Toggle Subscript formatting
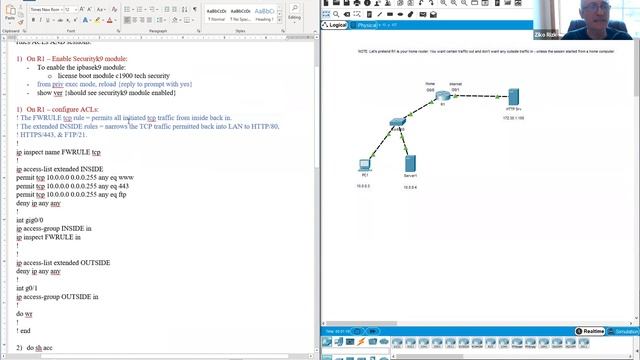Image resolution: width=640 pixels, height=360 pixels. point(68,20)
